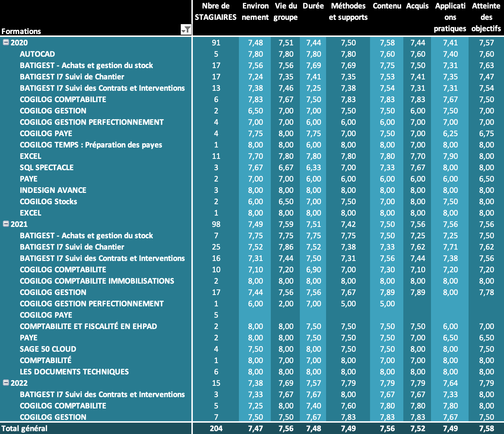
Task: Select the COGILOG Stocks row label
Action: click(49, 201)
